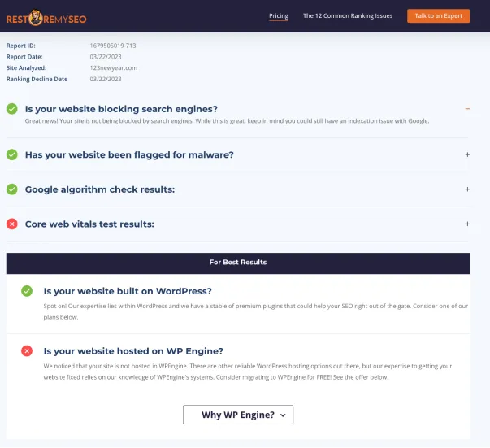Click green check beside malware question
The height and width of the screenshot is (448, 490).
pos(12,154)
